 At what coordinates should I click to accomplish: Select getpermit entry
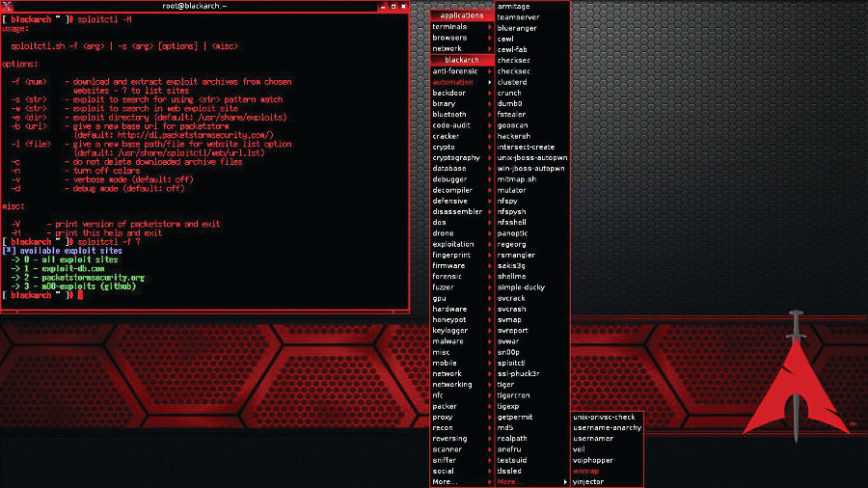point(515,418)
